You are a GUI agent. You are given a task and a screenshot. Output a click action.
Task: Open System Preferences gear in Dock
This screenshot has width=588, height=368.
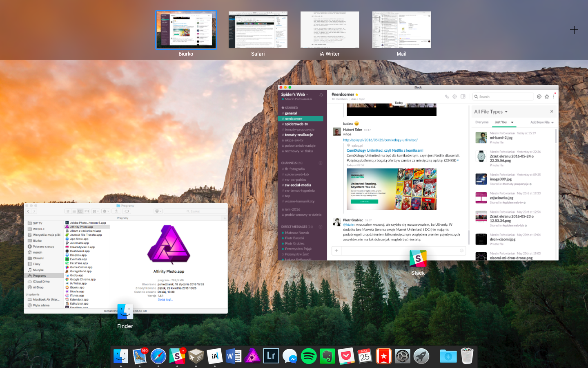[403, 356]
